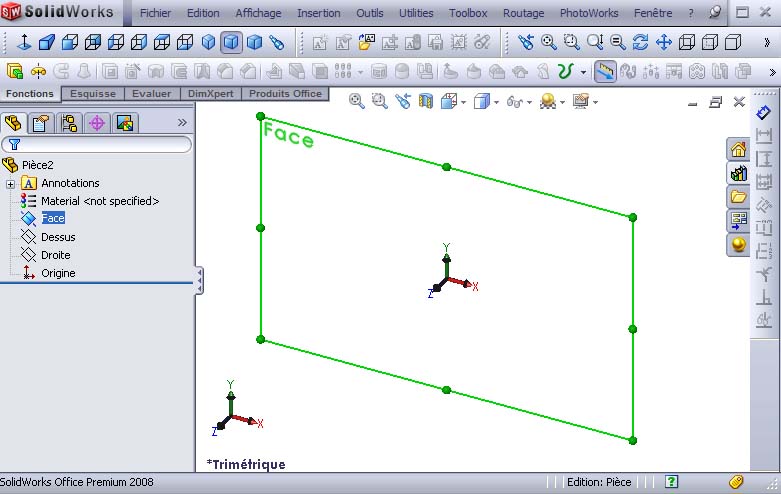Open the Toolbox menu
Viewport: 781px width, 494px height.
point(468,13)
